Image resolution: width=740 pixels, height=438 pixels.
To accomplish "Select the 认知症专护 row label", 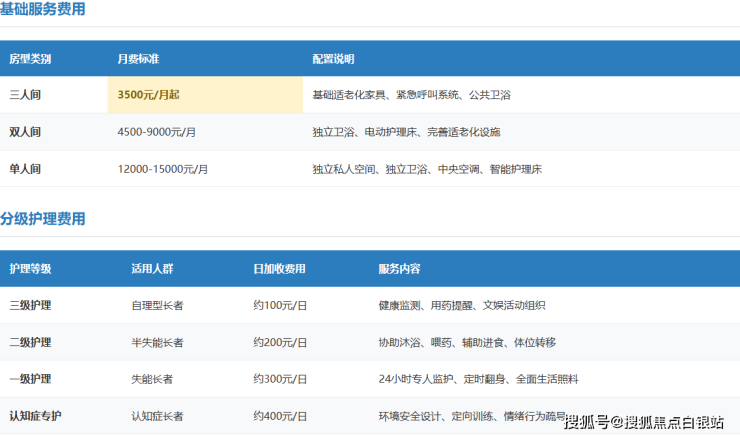I will point(35,415).
